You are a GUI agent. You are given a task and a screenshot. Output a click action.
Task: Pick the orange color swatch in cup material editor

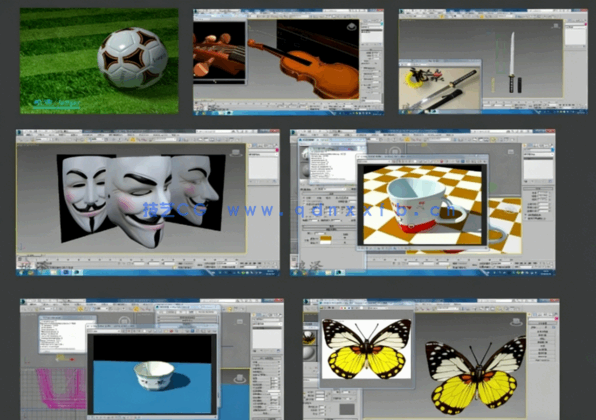pyautogui.click(x=326, y=238)
